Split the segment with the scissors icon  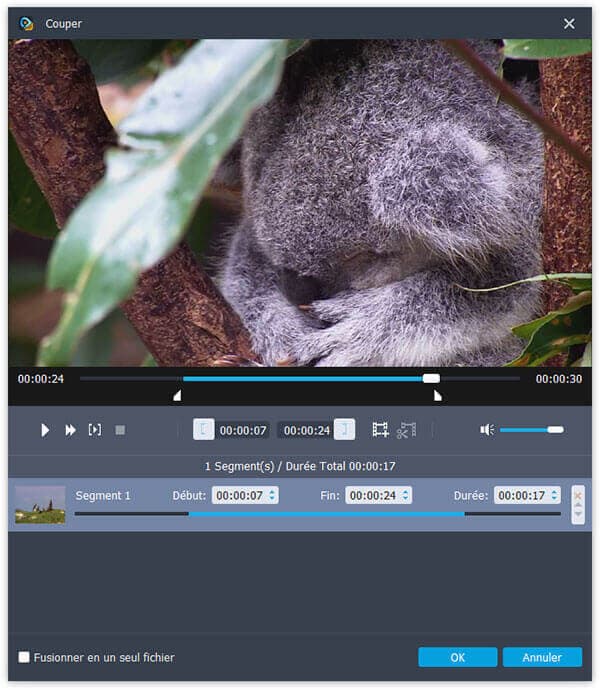(x=406, y=430)
